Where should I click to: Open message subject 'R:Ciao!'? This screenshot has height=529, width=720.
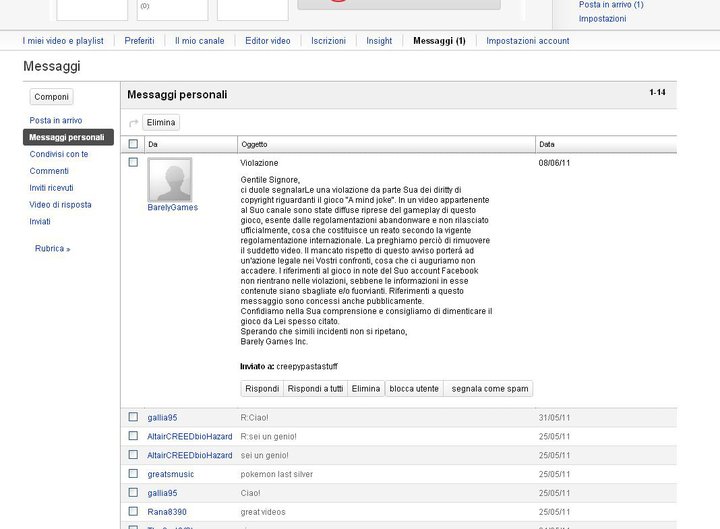(254, 418)
